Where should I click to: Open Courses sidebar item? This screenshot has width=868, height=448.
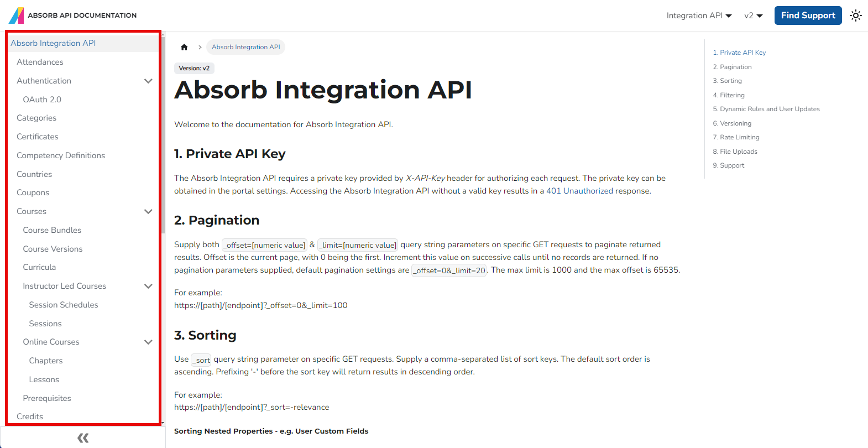(32, 211)
